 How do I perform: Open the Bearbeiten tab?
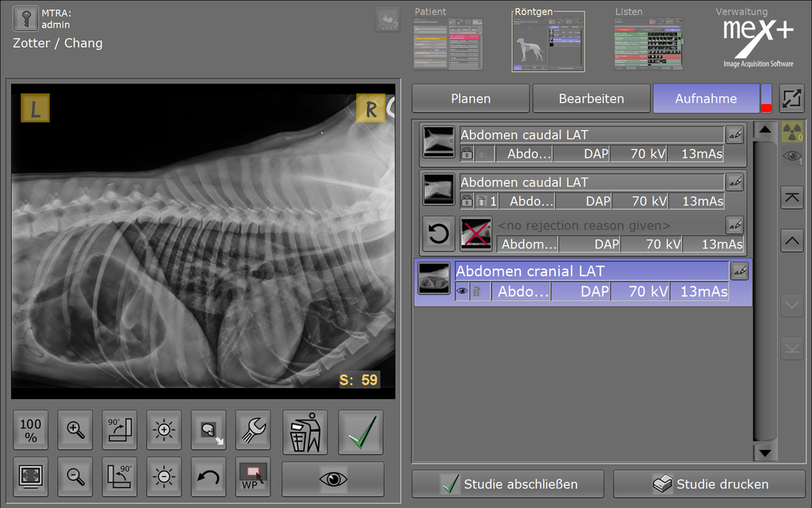pos(591,98)
